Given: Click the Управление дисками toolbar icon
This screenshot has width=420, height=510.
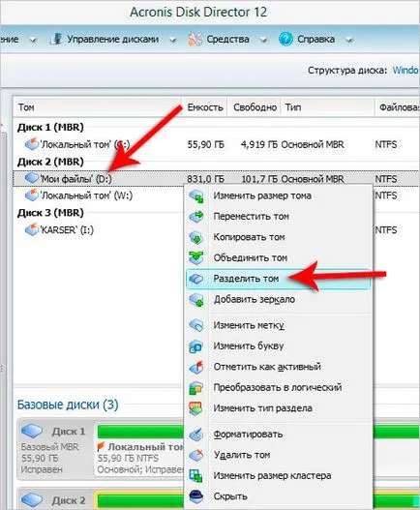Looking at the screenshot, I should tap(56, 39).
